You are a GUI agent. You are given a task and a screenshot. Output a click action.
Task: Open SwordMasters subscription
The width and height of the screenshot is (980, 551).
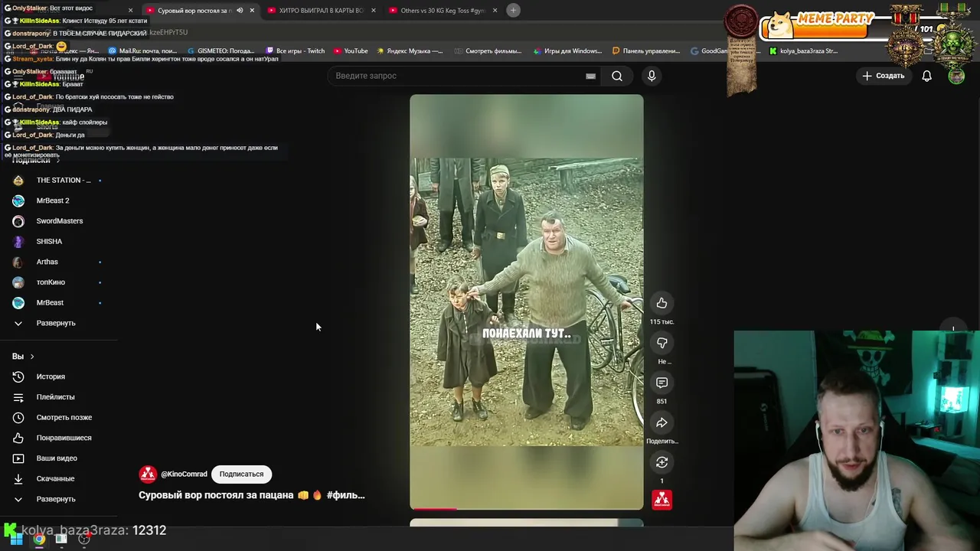pos(60,220)
